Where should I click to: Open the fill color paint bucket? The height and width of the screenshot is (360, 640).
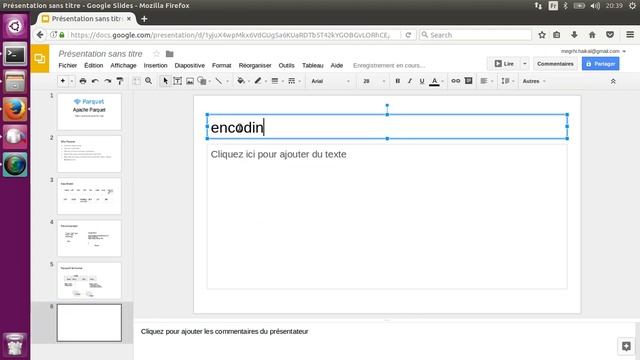point(241,81)
